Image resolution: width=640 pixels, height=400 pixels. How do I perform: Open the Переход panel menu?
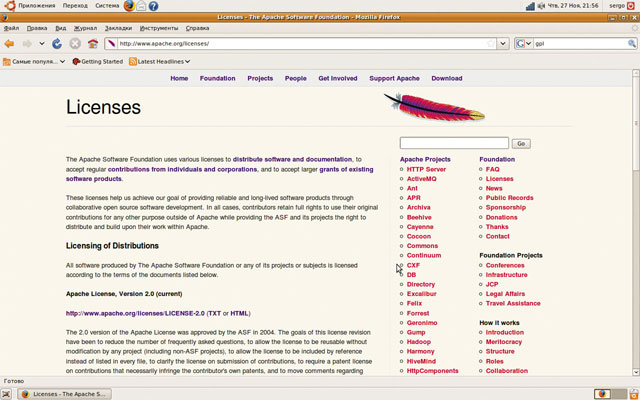tap(75, 6)
